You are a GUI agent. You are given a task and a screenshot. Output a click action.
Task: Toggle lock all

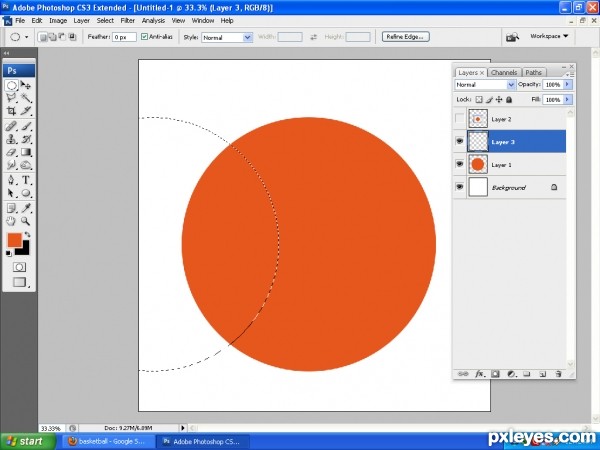(x=509, y=99)
